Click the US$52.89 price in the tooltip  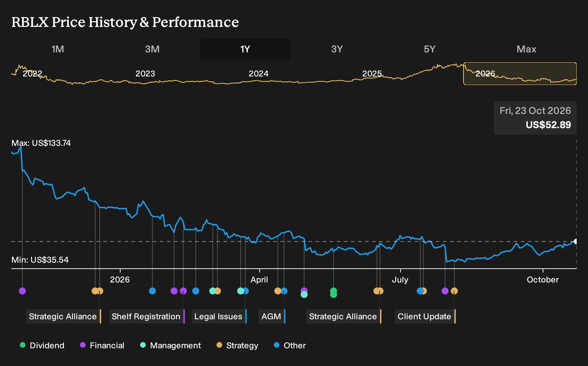548,125
